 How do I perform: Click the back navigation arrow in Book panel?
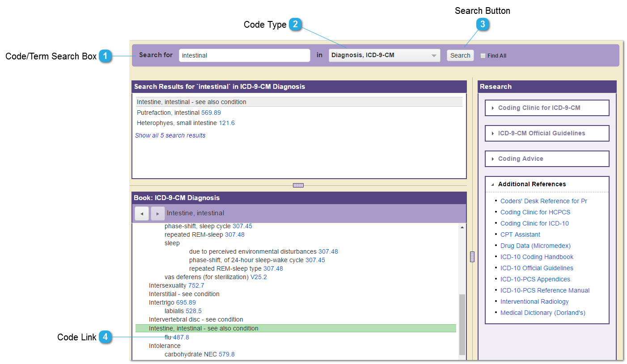point(142,213)
